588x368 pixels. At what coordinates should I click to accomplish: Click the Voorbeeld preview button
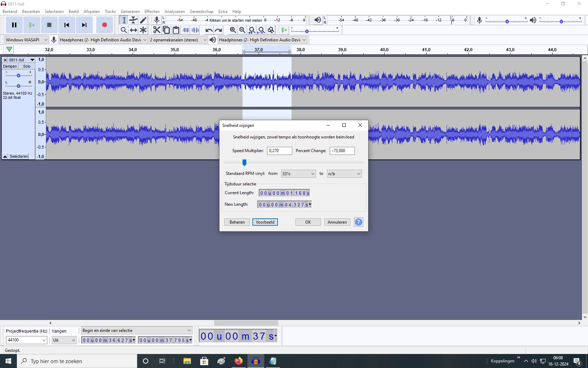coord(265,222)
